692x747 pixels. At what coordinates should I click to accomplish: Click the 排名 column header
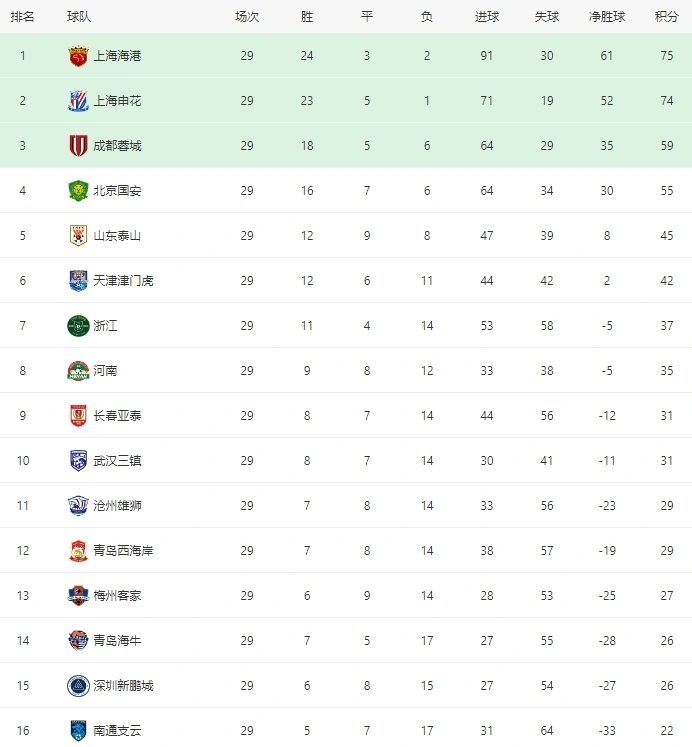pyautogui.click(x=22, y=17)
